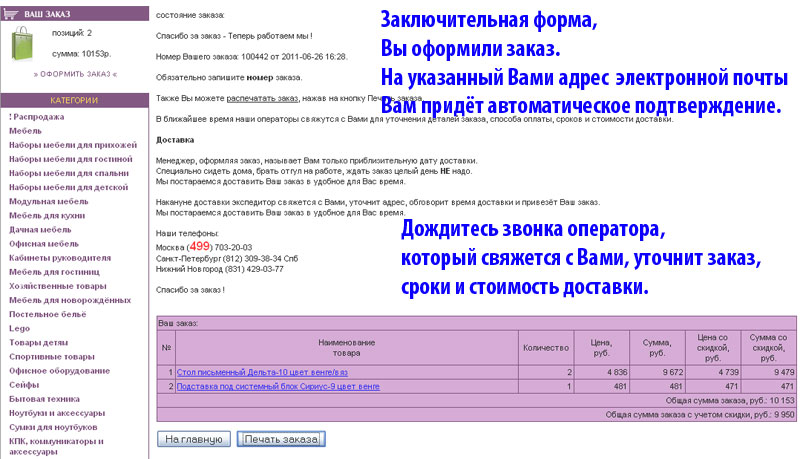Screen dimensions: 800x459
Task: Open Ноутбуки и аксессуары category
Action: [x=57, y=413]
